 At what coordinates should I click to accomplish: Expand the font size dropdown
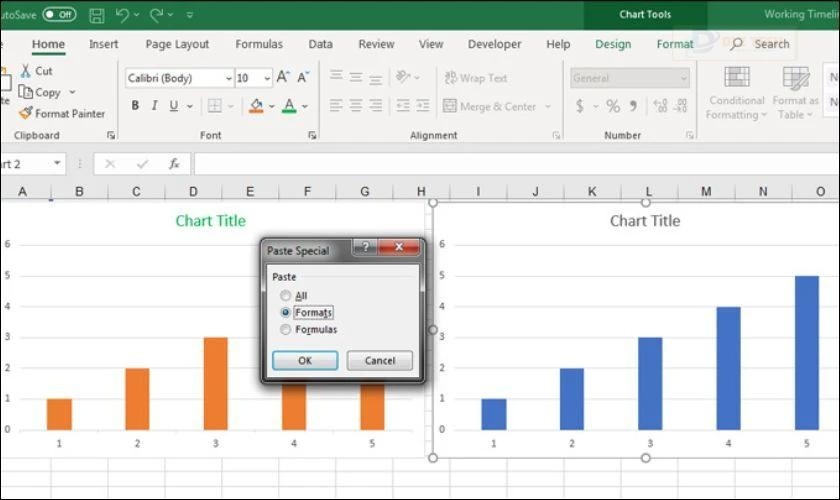266,78
